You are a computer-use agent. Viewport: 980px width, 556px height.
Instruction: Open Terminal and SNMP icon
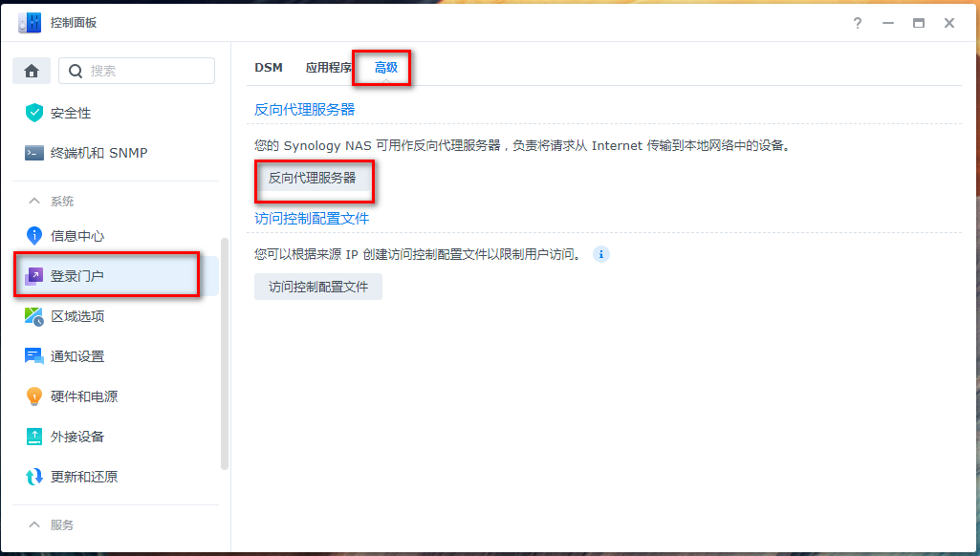click(x=34, y=153)
